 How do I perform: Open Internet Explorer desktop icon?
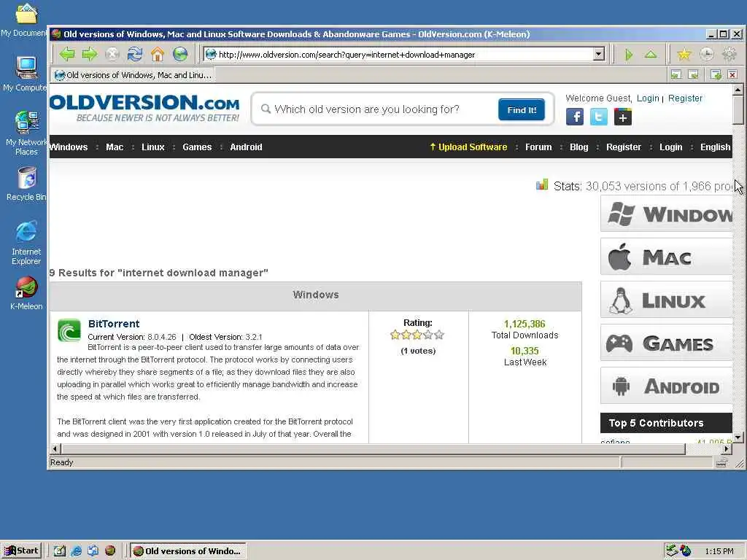pos(26,243)
